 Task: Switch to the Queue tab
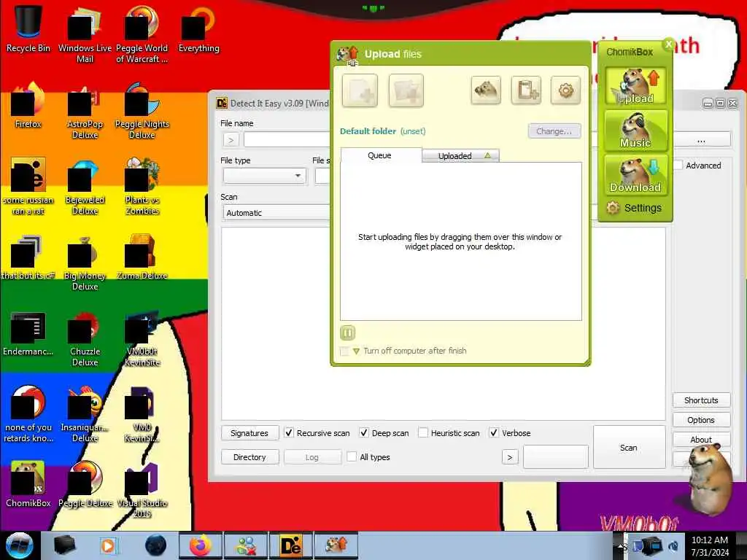pyautogui.click(x=380, y=156)
